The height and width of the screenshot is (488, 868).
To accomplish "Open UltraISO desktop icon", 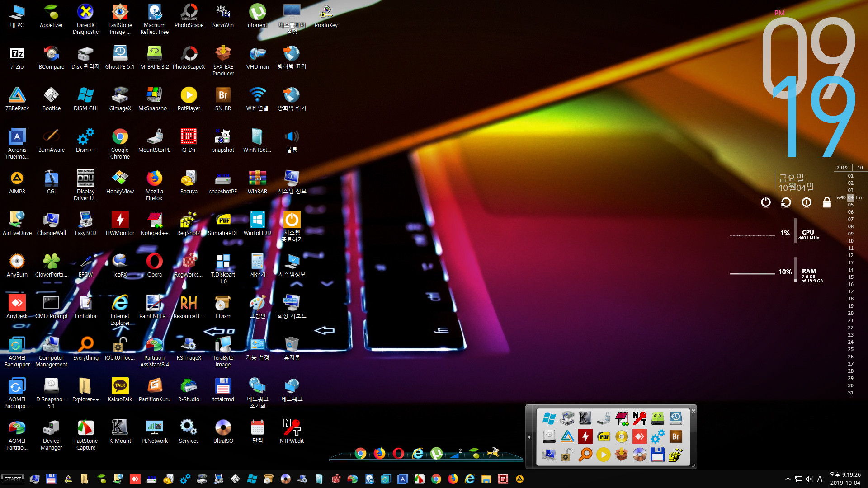I will (223, 432).
